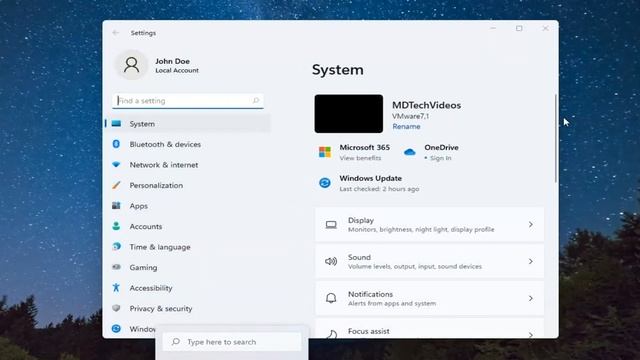Viewport: 640px width, 360px height.
Task: Click the John Doe account name
Action: pos(172,61)
